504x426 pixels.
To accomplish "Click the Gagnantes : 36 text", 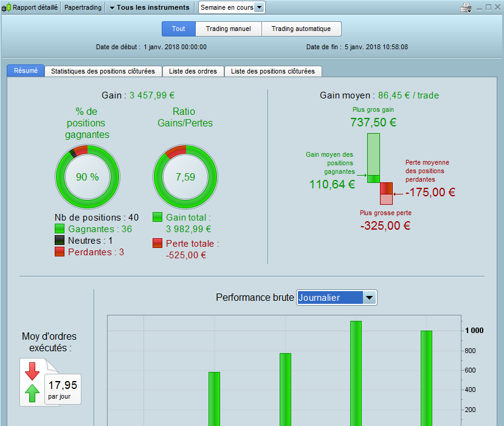I will click(100, 229).
